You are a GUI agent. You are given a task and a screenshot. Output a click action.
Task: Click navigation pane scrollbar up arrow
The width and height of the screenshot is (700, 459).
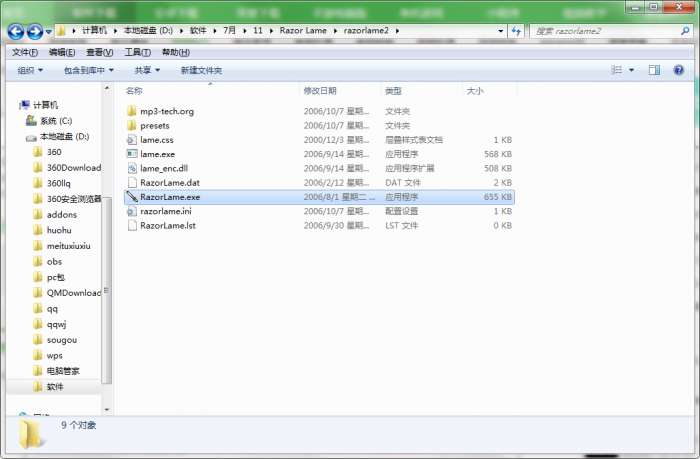107,88
